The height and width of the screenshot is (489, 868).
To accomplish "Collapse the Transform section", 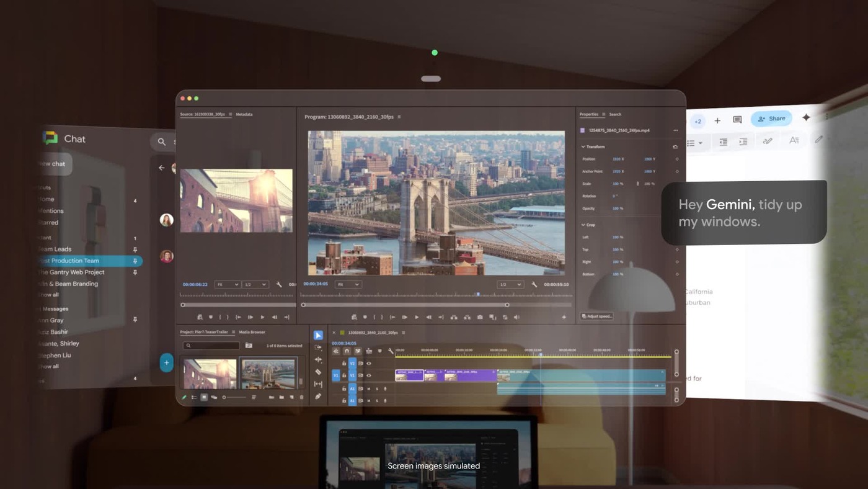I will point(583,147).
